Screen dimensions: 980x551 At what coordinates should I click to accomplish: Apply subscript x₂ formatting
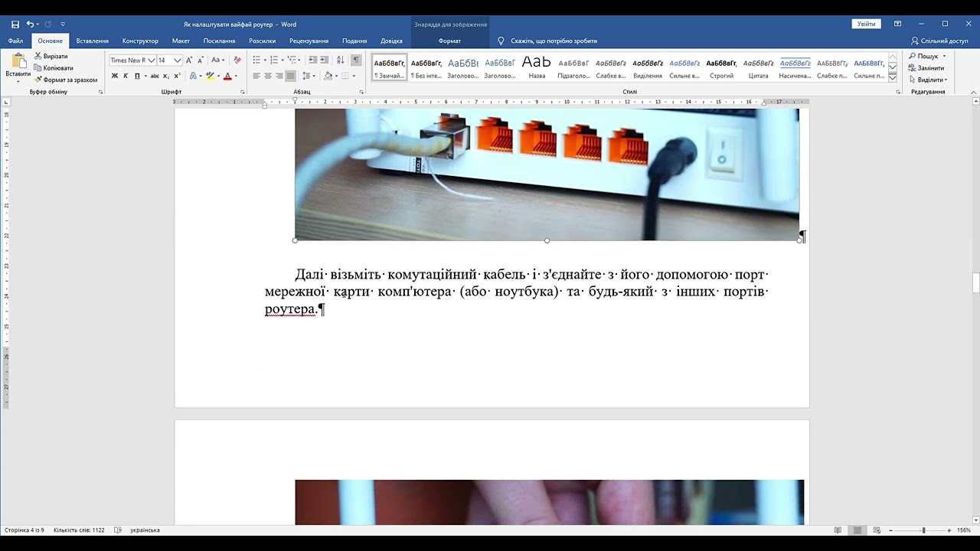tap(166, 76)
